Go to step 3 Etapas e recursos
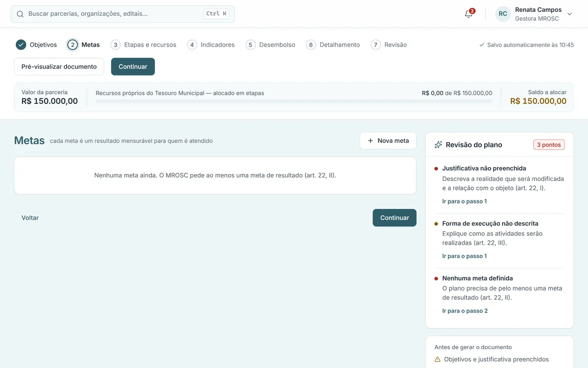Screen dimensions: 588x368 (x=143, y=45)
